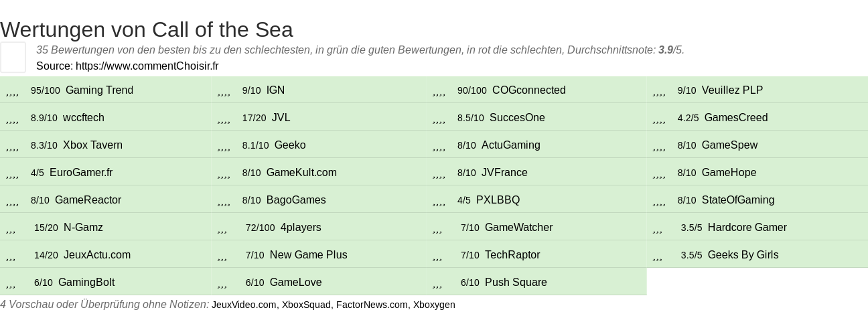
Task: Open the game thumbnail next to the title
Action: click(13, 57)
